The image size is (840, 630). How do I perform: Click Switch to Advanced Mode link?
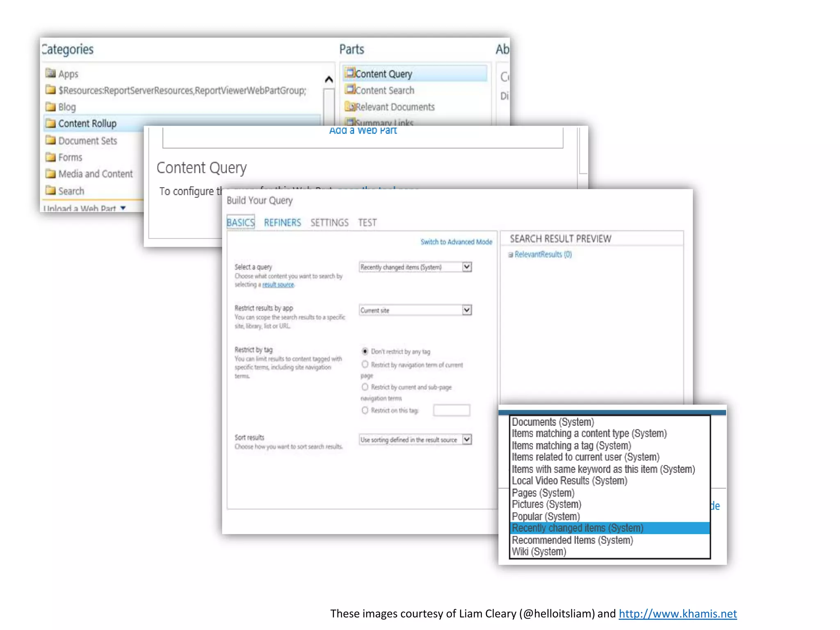[x=456, y=242]
